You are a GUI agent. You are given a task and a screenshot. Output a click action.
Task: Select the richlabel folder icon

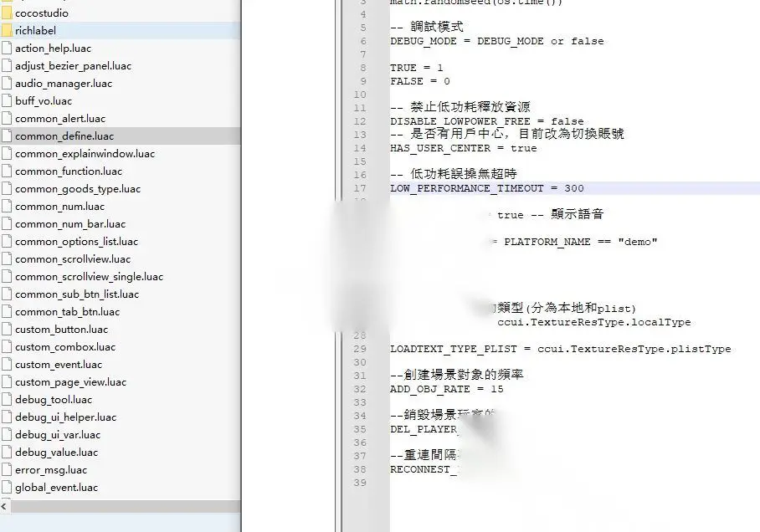[x=7, y=30]
